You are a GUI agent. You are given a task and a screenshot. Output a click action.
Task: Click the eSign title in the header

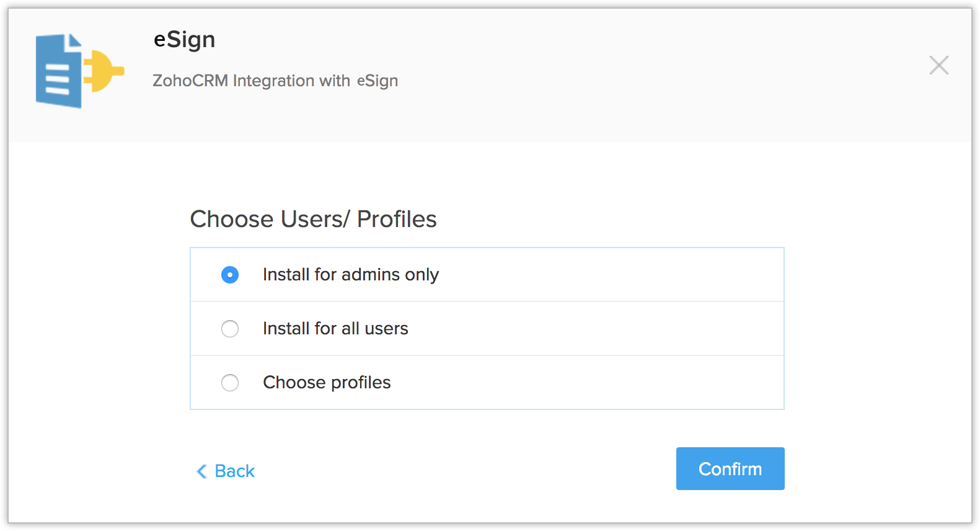click(184, 40)
